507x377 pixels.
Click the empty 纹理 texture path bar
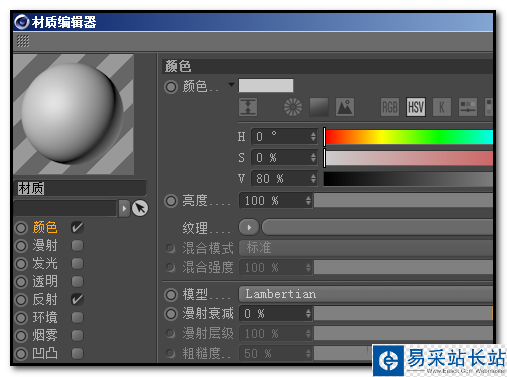pyautogui.click(x=377, y=227)
